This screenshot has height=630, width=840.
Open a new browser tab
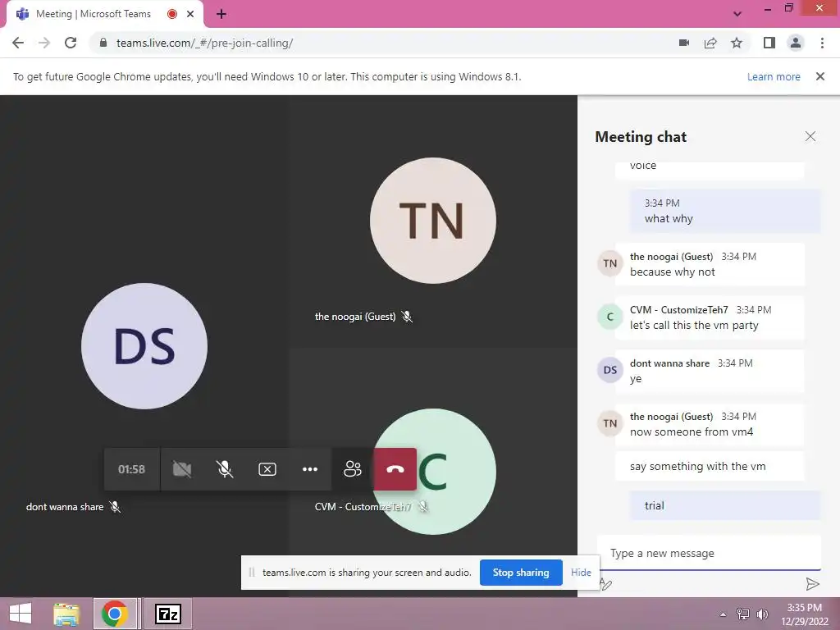[221, 14]
